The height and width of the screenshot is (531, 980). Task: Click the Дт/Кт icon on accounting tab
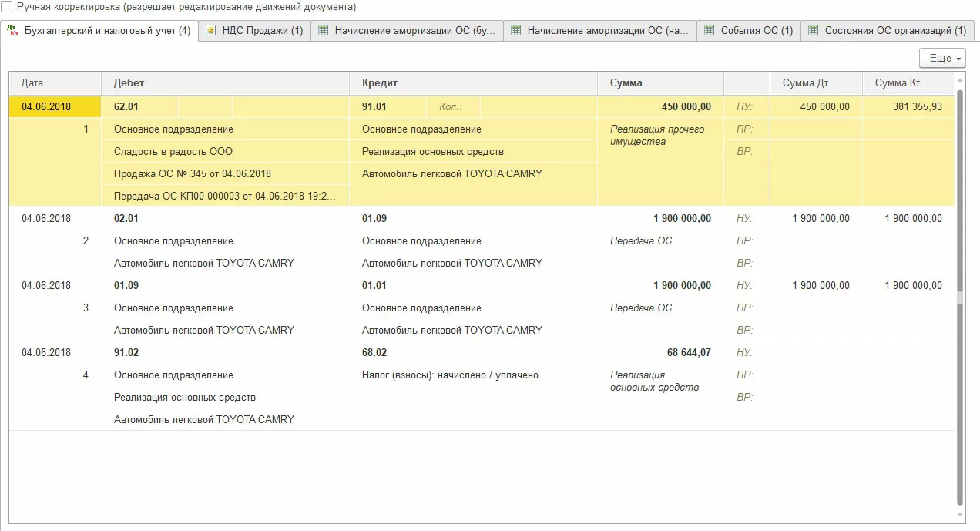pyautogui.click(x=12, y=31)
